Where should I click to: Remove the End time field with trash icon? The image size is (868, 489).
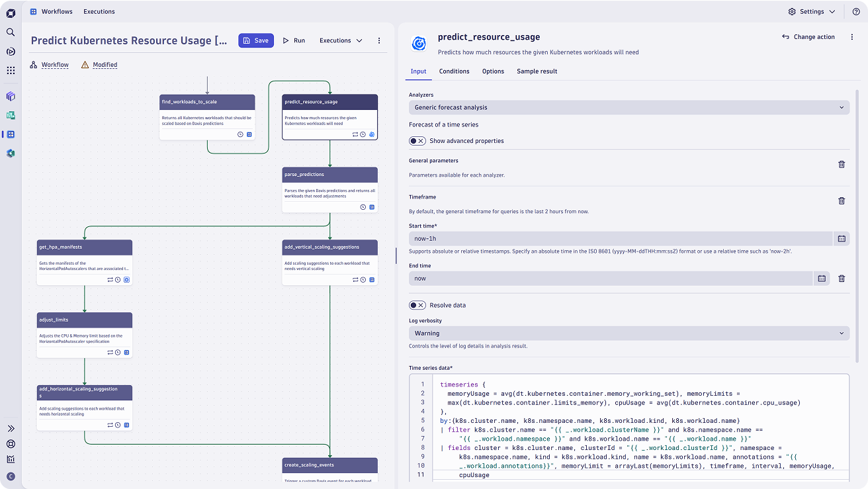point(842,279)
